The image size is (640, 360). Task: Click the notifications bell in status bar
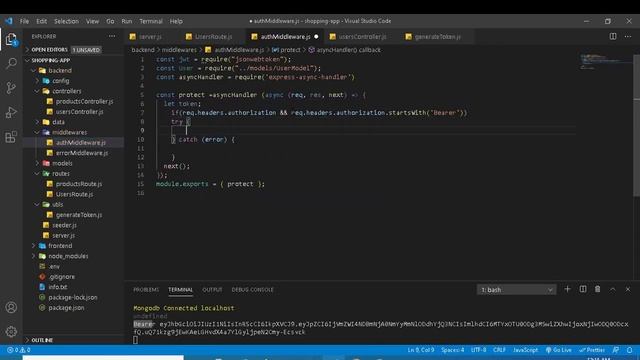pos(630,350)
